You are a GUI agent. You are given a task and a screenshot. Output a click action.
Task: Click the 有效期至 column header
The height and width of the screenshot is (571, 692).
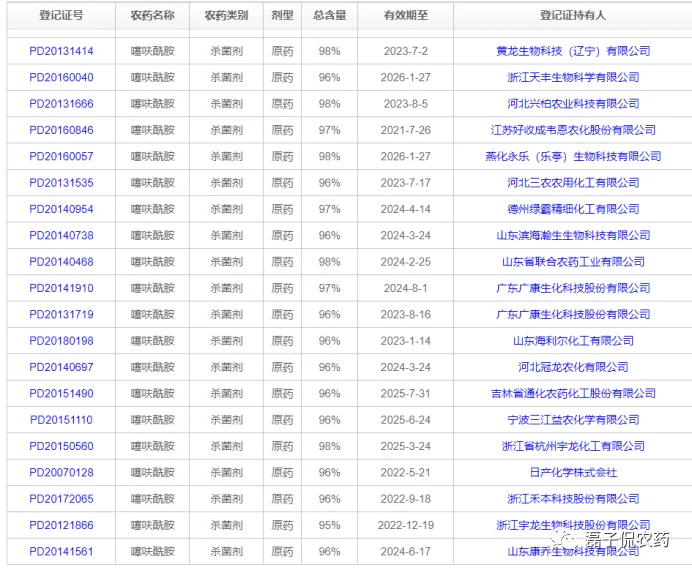tap(406, 15)
